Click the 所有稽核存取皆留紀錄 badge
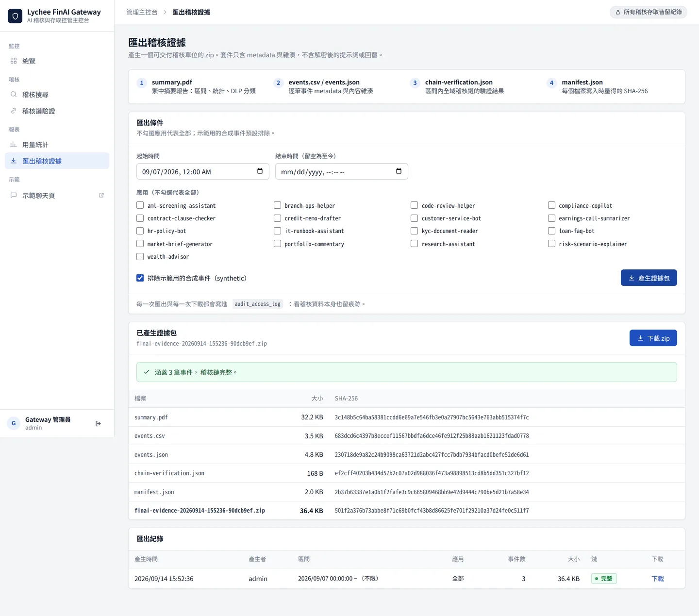The width and height of the screenshot is (699, 616). 648,12
